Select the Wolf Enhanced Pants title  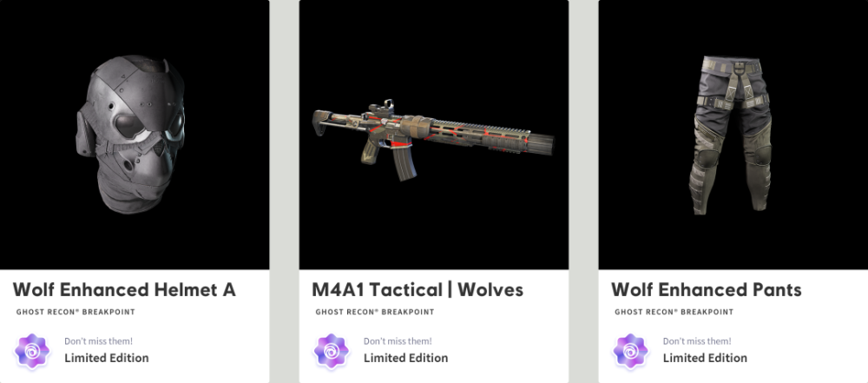point(707,289)
